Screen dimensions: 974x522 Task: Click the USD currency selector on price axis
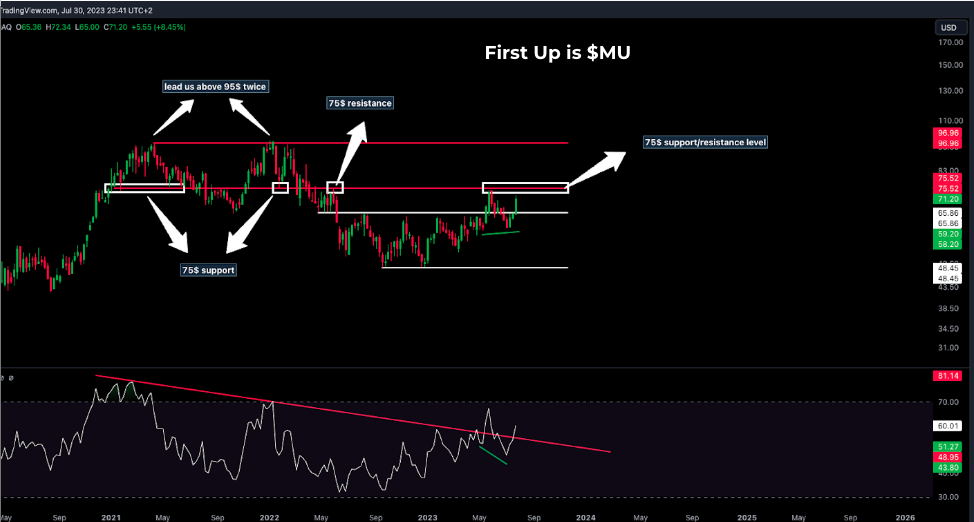pos(946,27)
